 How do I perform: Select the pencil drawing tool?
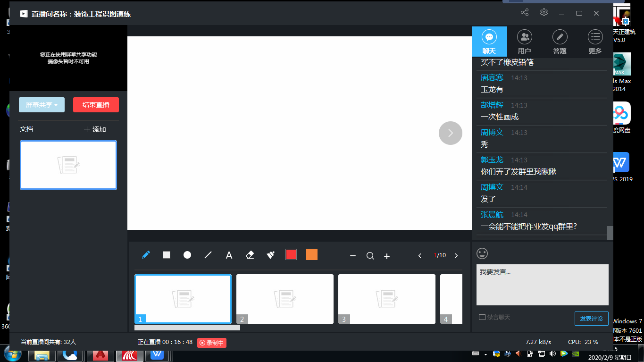[146, 255]
